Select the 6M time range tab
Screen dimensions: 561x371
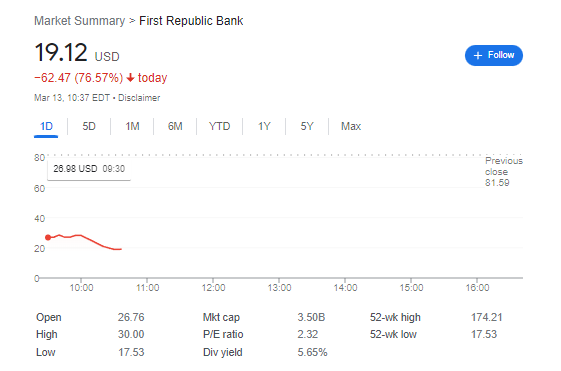tap(175, 126)
